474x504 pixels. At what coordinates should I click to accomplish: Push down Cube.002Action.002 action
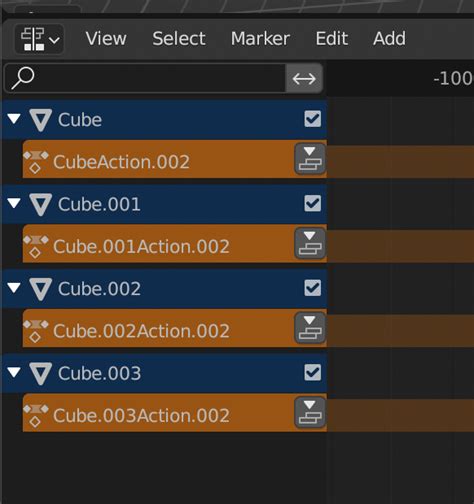coord(310,328)
